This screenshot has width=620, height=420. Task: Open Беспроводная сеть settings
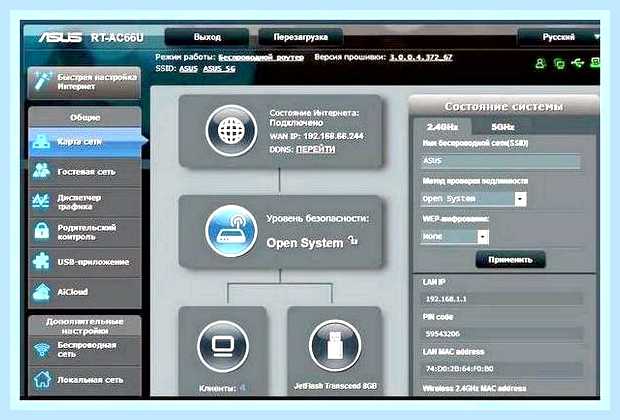coord(85,350)
